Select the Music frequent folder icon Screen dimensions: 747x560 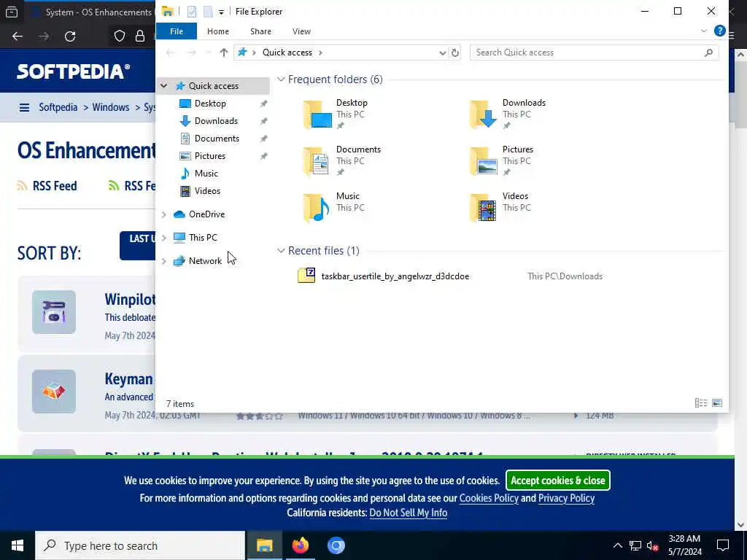pos(317,208)
